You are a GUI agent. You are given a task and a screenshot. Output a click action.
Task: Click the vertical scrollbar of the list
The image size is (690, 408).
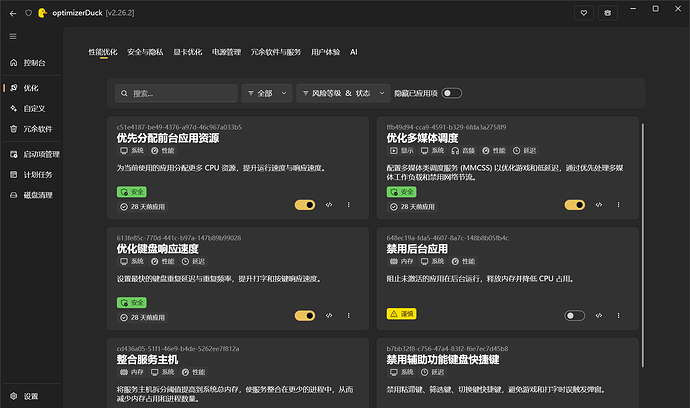[643, 246]
